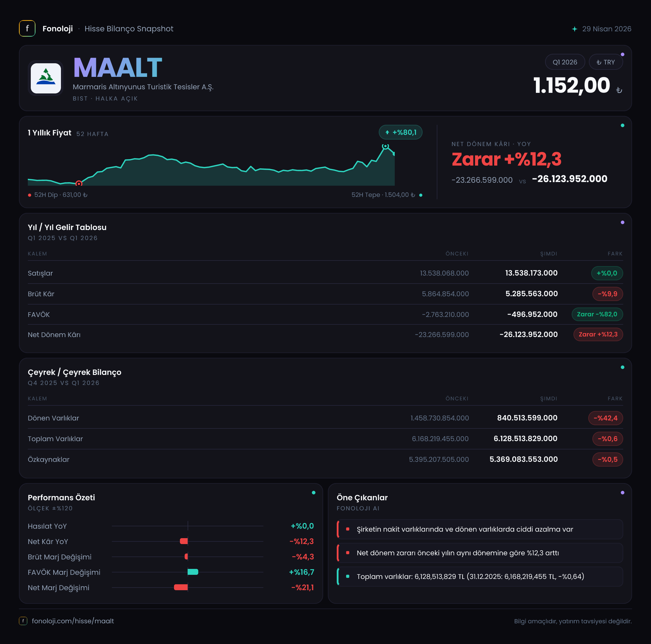
Task: Click the -%42,4 badge for Dönen Varlıklar
Action: pyautogui.click(x=605, y=418)
